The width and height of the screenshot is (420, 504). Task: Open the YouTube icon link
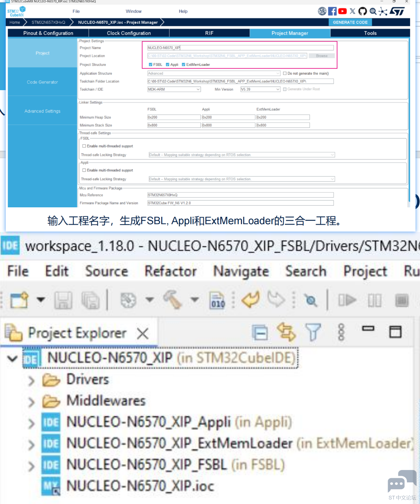343,11
